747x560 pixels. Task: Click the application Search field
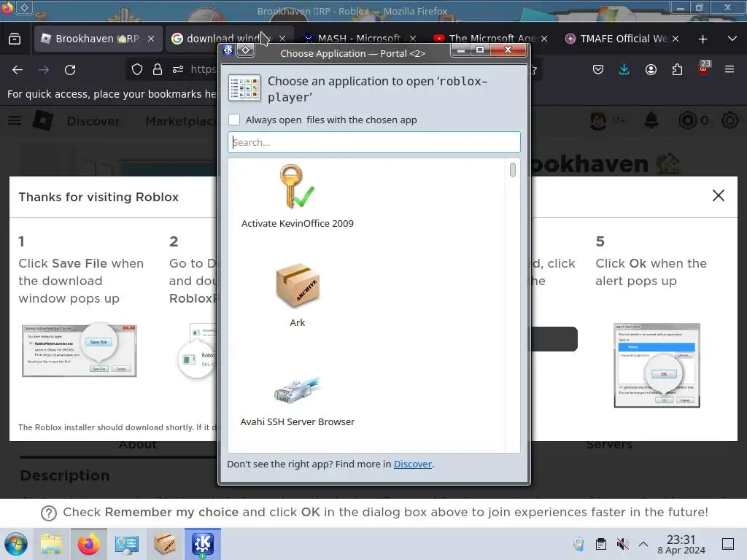[x=374, y=142]
